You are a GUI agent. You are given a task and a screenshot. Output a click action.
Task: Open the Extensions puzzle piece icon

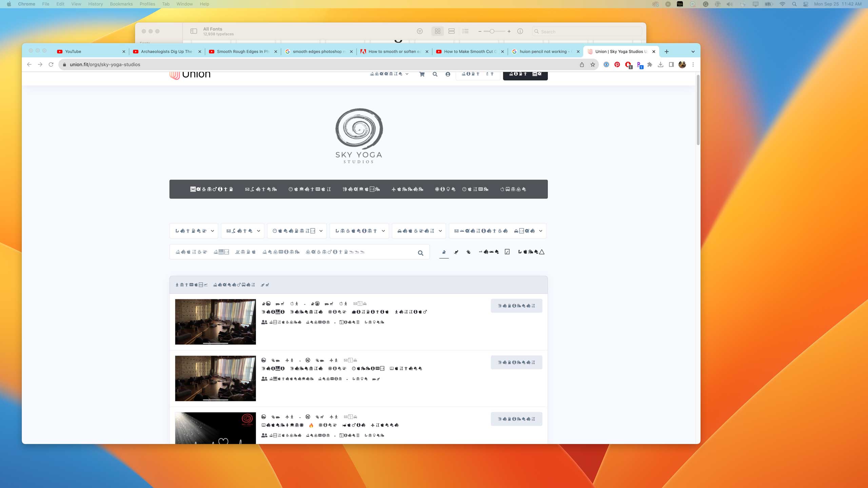click(650, 64)
